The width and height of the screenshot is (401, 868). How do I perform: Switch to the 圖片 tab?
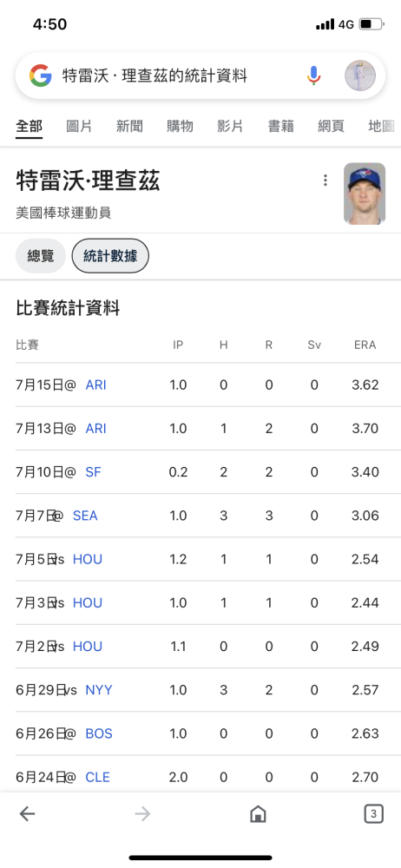[x=79, y=126]
